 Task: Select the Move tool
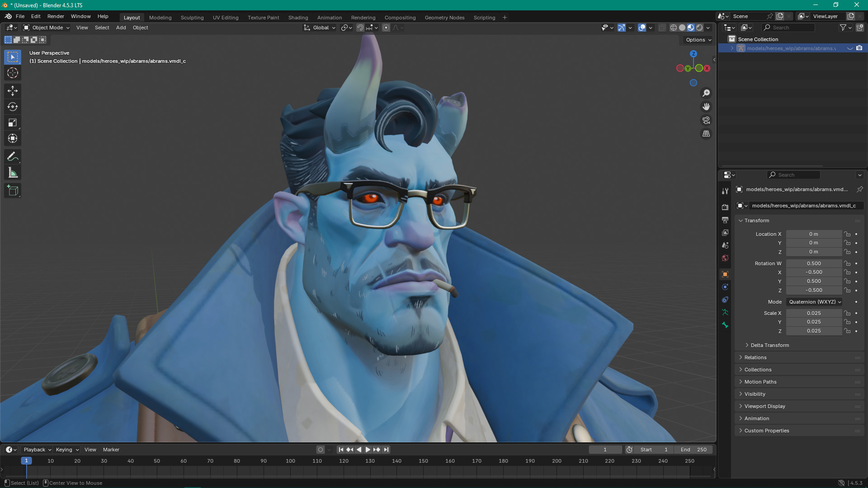(x=13, y=91)
